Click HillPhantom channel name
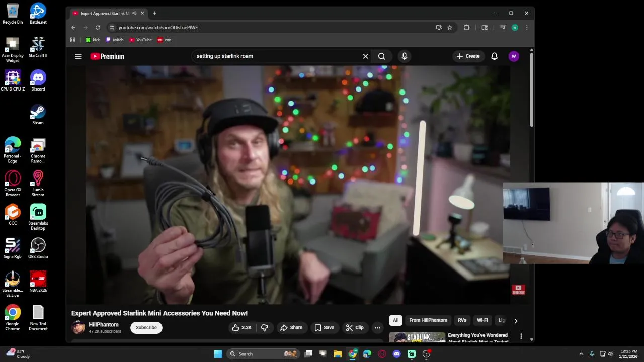Viewport: 644px width, 362px height. (x=104, y=325)
